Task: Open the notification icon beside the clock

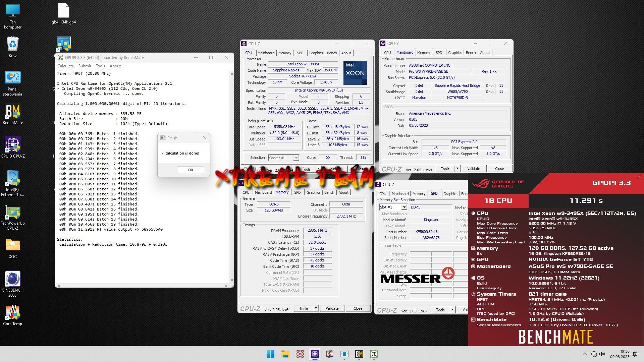Action: coord(635,354)
